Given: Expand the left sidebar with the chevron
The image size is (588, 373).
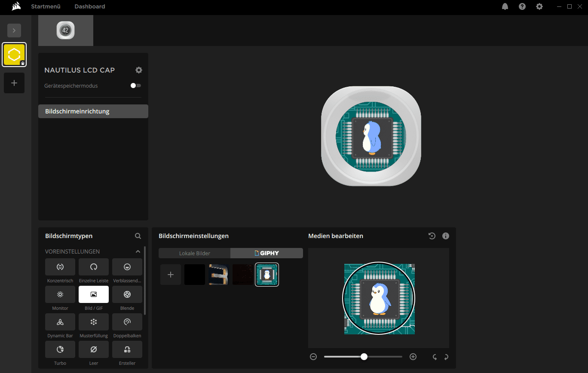Looking at the screenshot, I should click(14, 31).
